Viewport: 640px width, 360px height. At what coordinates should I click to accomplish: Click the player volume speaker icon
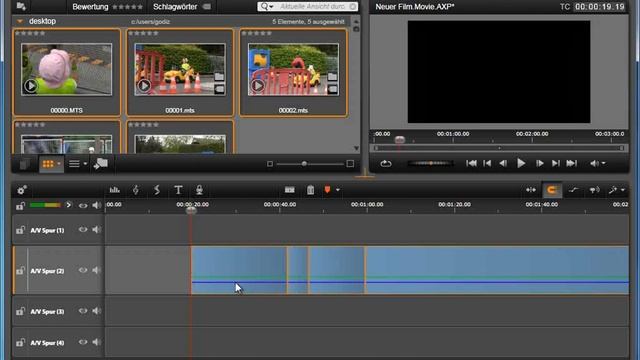(x=594, y=164)
